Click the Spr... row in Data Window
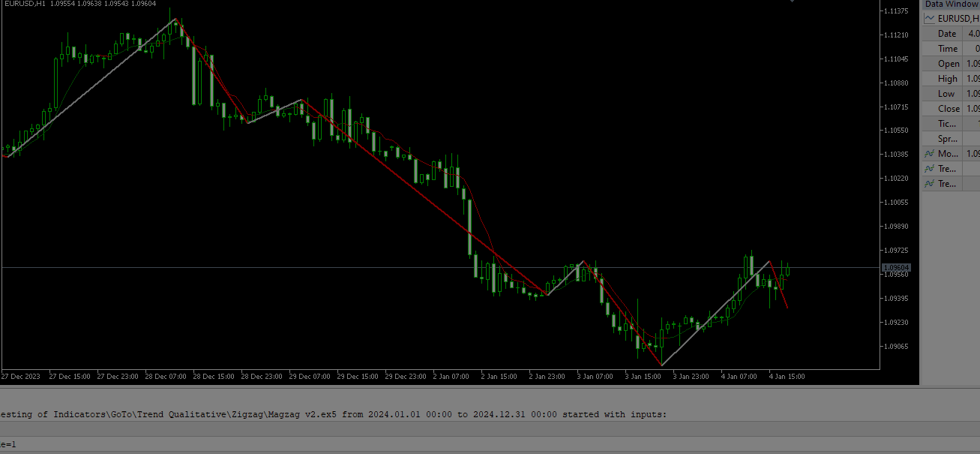The width and height of the screenshot is (980, 454). pyautogui.click(x=951, y=139)
